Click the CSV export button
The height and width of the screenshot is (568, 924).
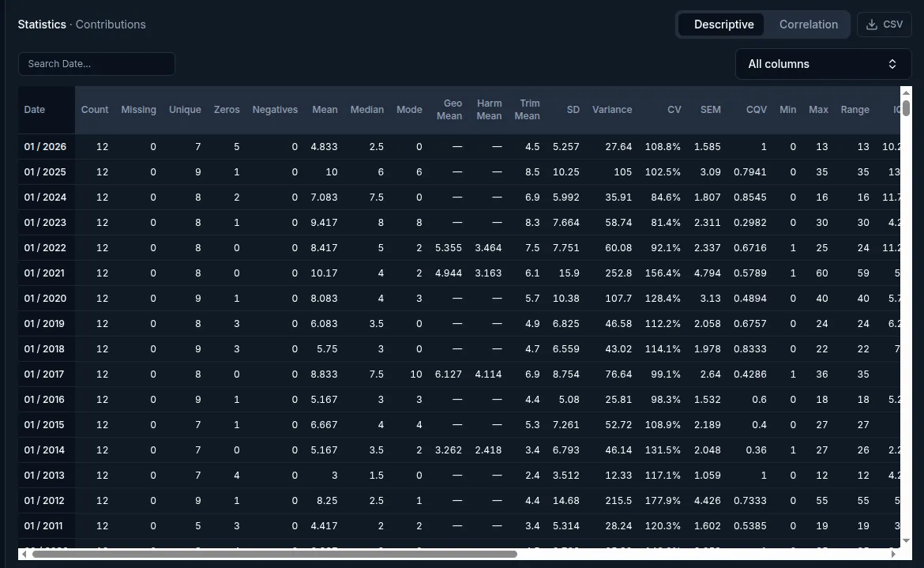point(884,24)
